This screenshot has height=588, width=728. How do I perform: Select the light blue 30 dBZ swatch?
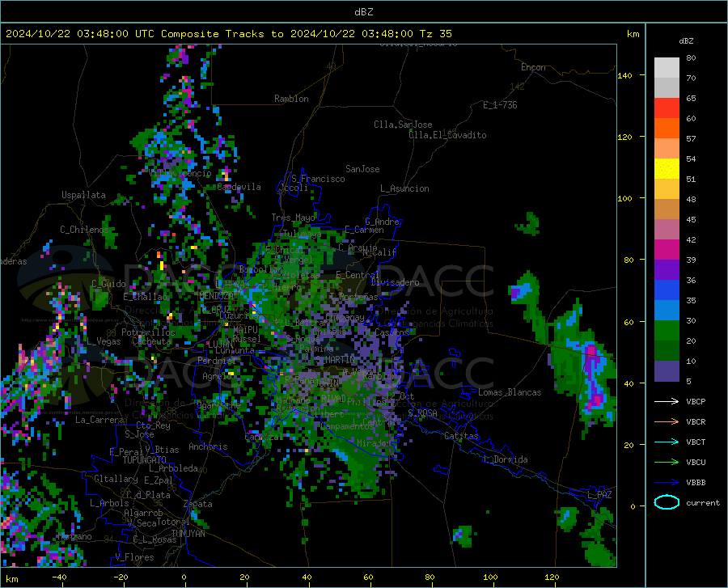pos(667,311)
